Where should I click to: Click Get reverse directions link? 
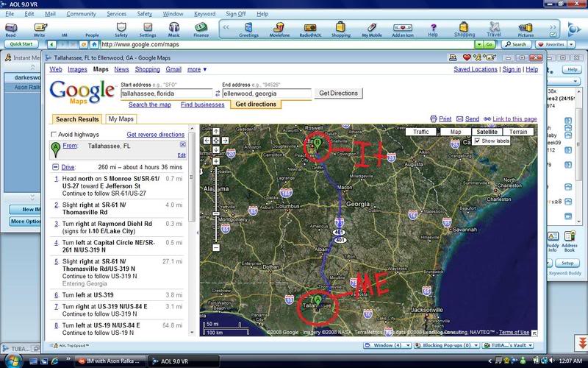tap(156, 135)
